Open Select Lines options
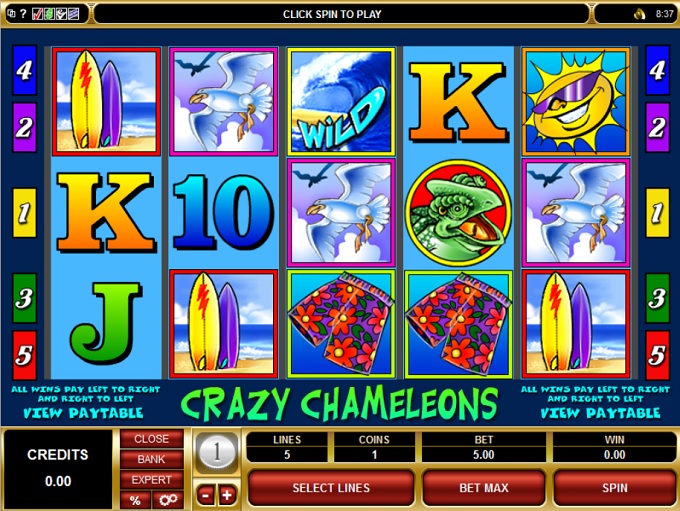 [331, 488]
